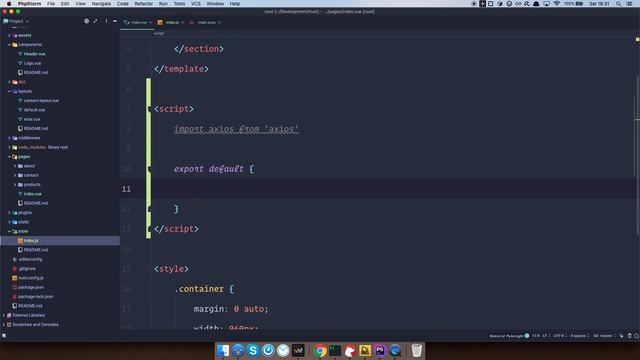
Task: Select index.js in store folder
Action: (x=31, y=241)
